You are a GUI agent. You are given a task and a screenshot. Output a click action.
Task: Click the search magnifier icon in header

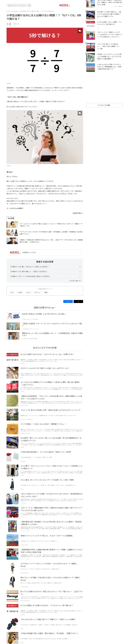point(29,5)
